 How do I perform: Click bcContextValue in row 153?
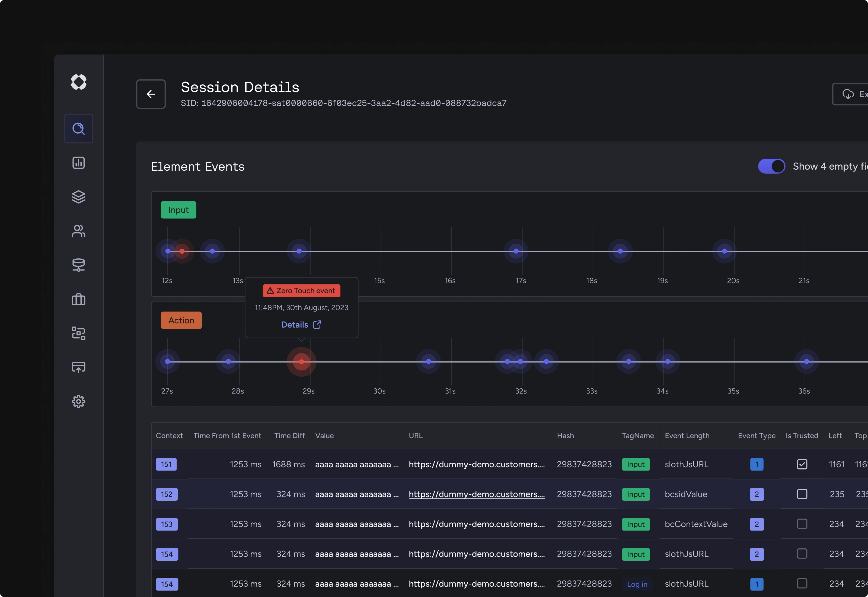point(696,524)
